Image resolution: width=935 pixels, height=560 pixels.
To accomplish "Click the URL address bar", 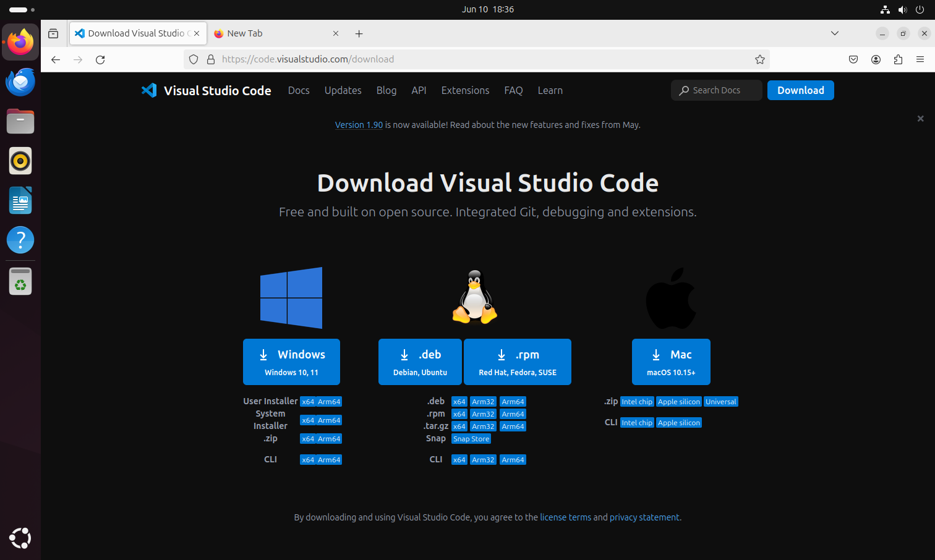I will coord(476,59).
